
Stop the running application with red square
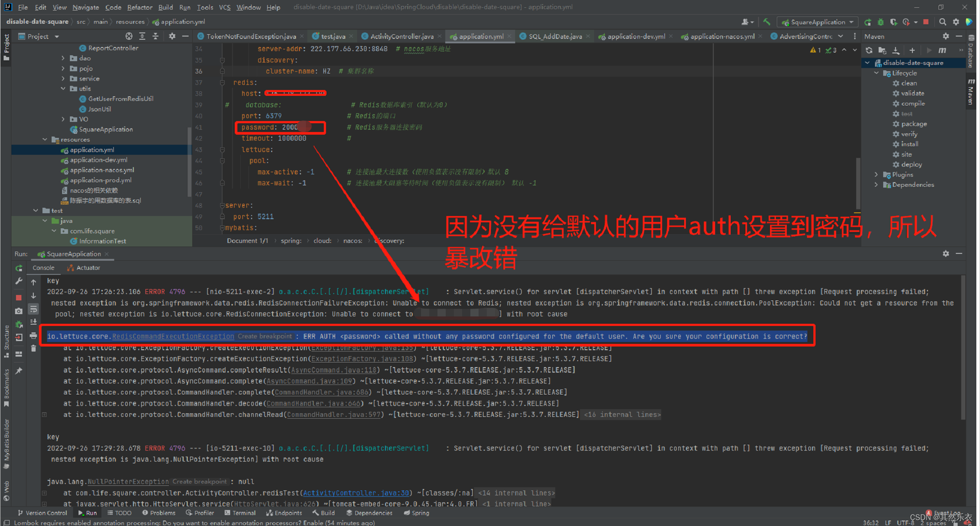click(x=19, y=297)
